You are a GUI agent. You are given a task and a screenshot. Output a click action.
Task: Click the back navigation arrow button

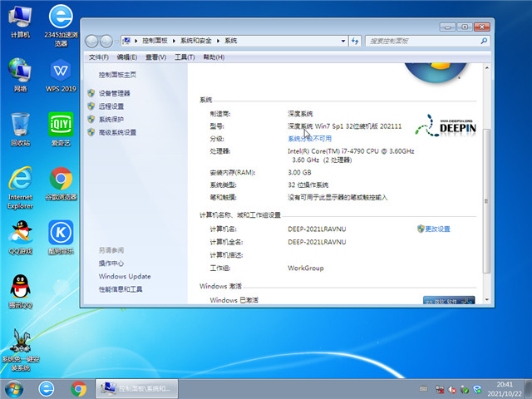(91, 41)
